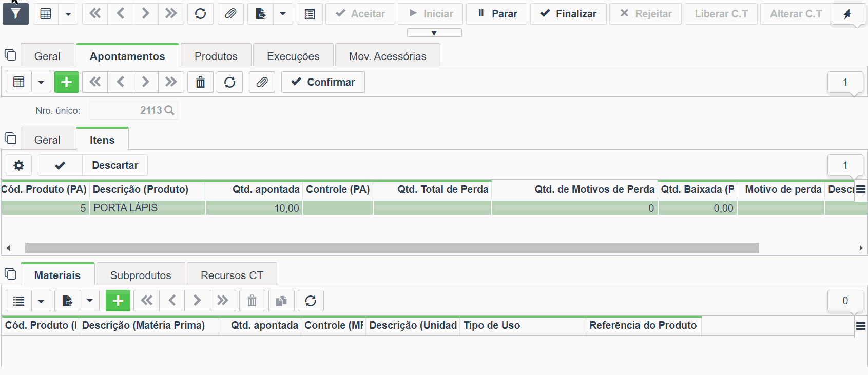
Task: Click the checkmark button in Itens toolbar
Action: (60, 165)
